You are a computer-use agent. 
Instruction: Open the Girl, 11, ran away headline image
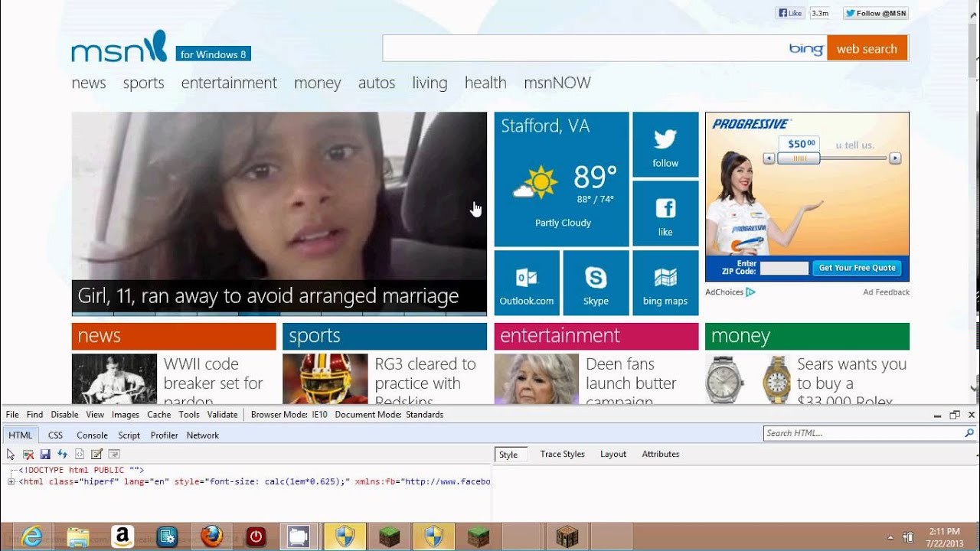(x=279, y=214)
